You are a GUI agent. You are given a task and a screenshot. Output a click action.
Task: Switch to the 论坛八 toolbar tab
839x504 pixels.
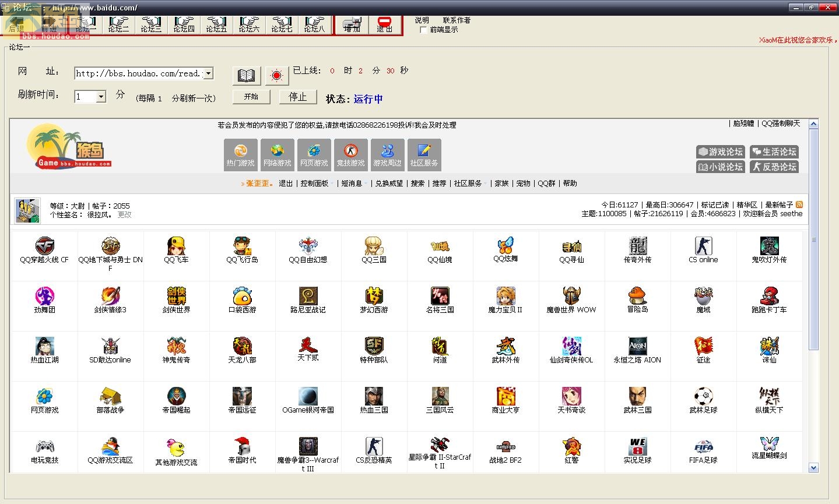pyautogui.click(x=314, y=24)
